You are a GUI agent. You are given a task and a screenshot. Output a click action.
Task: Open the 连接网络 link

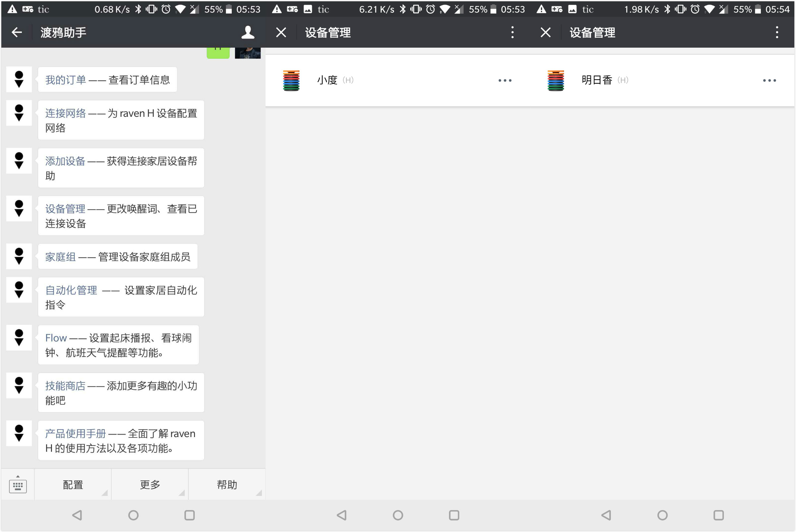pyautogui.click(x=66, y=113)
